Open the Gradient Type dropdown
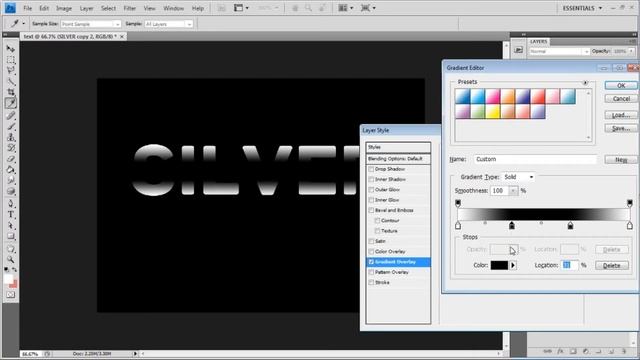Image resolution: width=640 pixels, height=360 pixels. click(x=518, y=177)
